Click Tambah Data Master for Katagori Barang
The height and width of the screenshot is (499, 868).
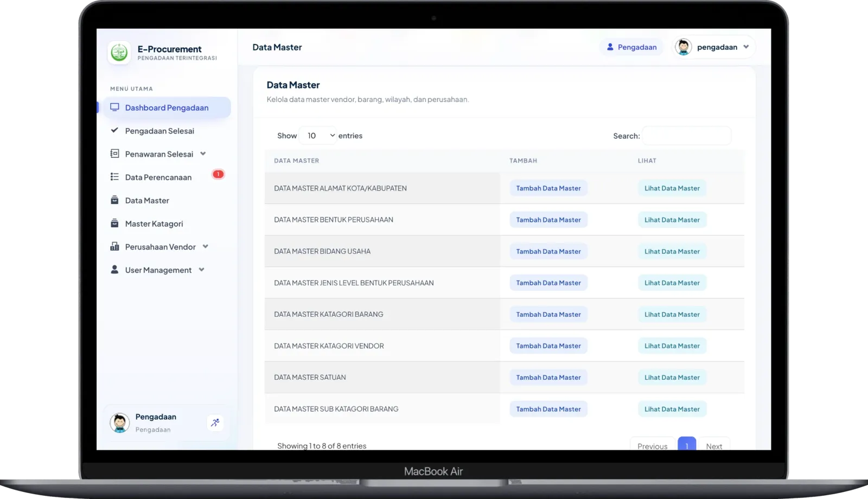(548, 315)
